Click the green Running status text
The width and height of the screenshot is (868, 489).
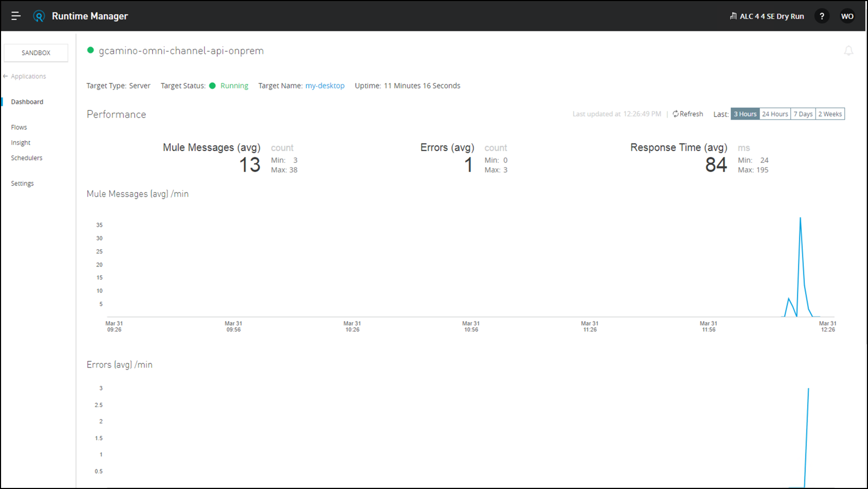[x=234, y=86]
